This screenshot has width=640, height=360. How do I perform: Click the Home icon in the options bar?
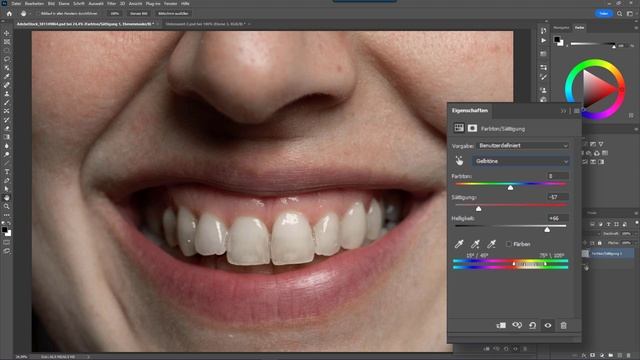click(x=9, y=13)
